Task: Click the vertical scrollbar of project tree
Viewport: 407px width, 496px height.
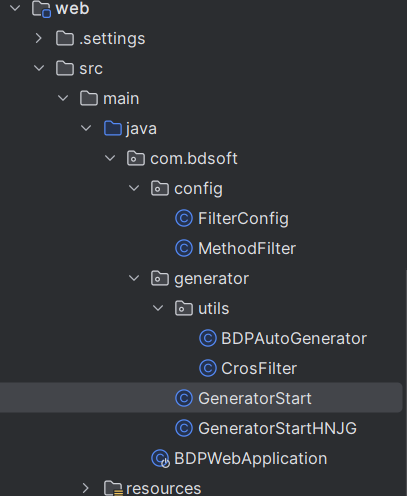Action: (405, 383)
